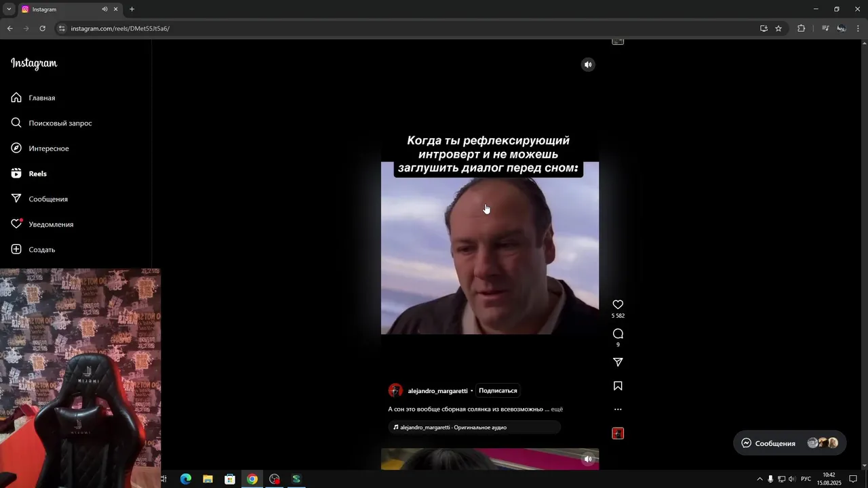Click the compass icon beside Интересное

coord(16,148)
